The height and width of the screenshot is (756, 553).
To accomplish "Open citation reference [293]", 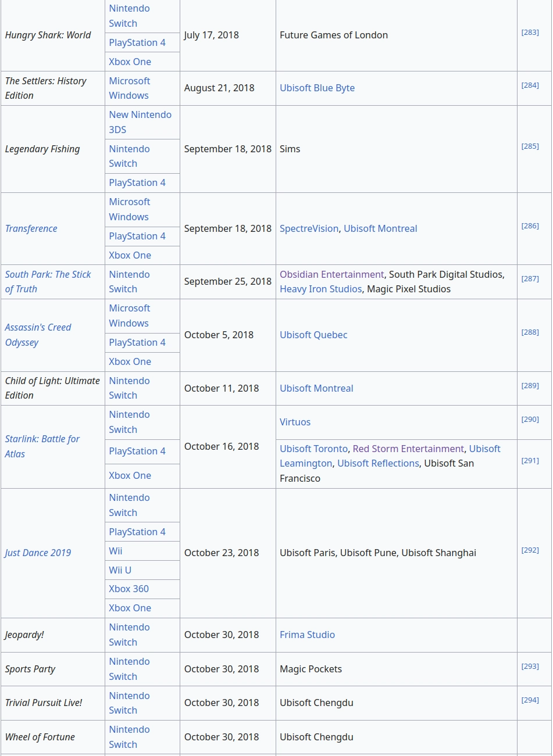I will point(530,667).
